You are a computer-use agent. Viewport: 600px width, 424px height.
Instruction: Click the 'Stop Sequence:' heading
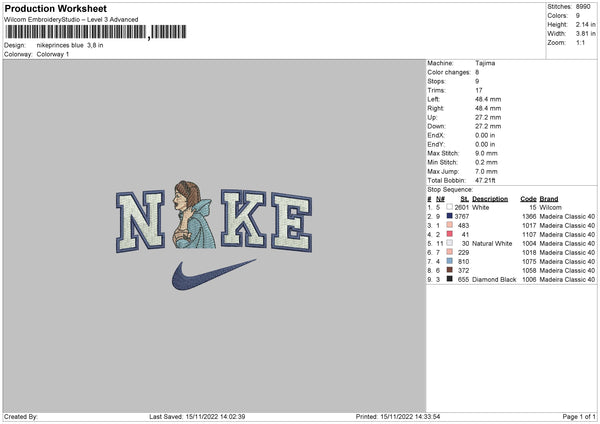(x=450, y=190)
